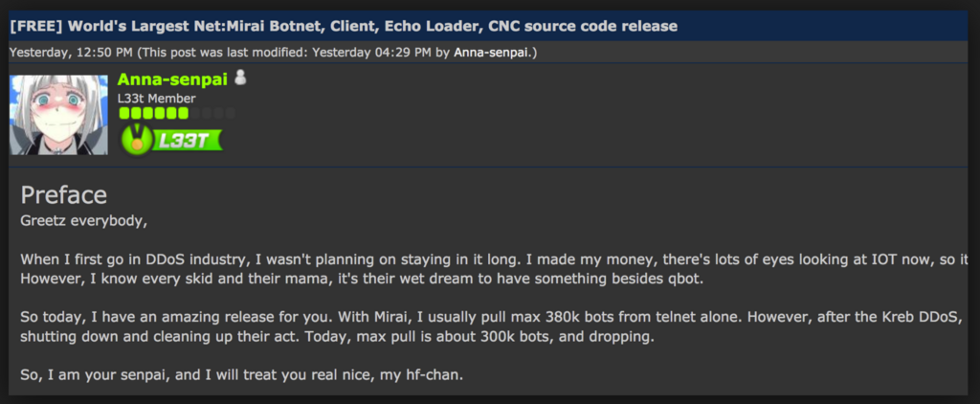Open Anna-senpai link in modified-by line
Viewport: 980px width, 404px height.
(493, 53)
